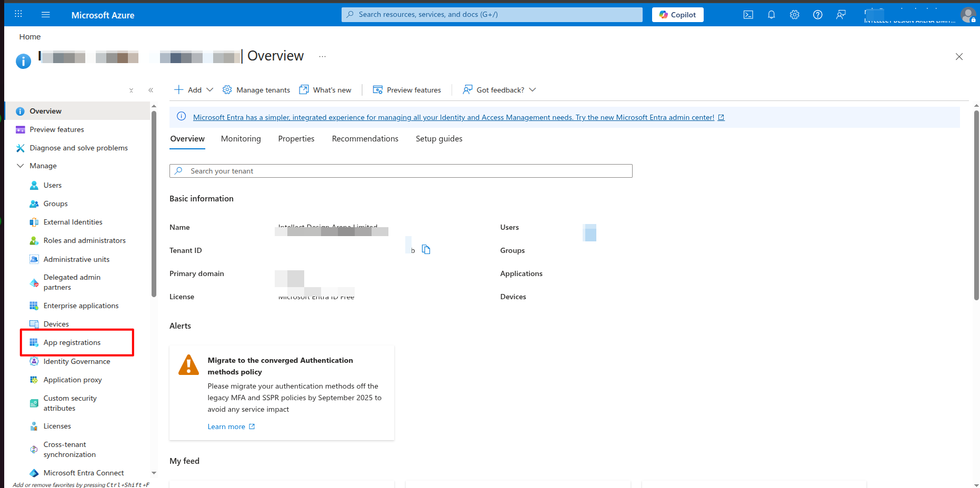Launch Cloud Shell from the top bar
Image resolution: width=980 pixels, height=488 pixels.
click(748, 15)
